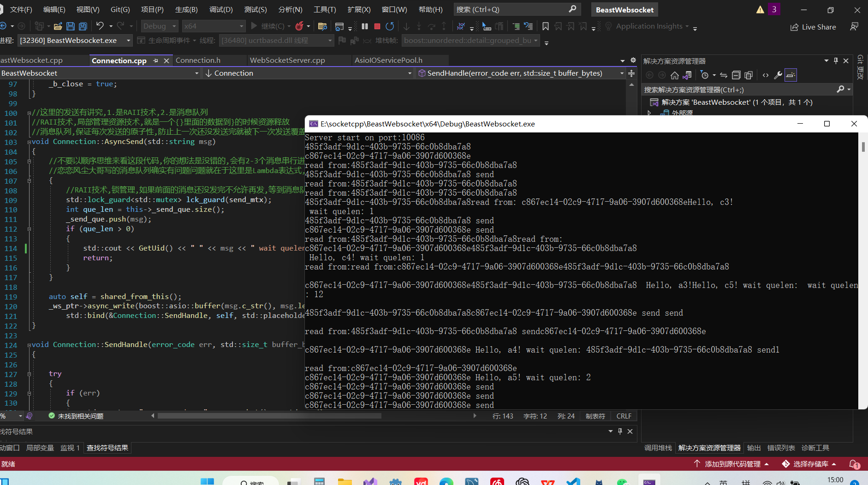Screen dimensions: 868x485
Task: Click the comment-out selected lines icon
Action: click(516, 26)
